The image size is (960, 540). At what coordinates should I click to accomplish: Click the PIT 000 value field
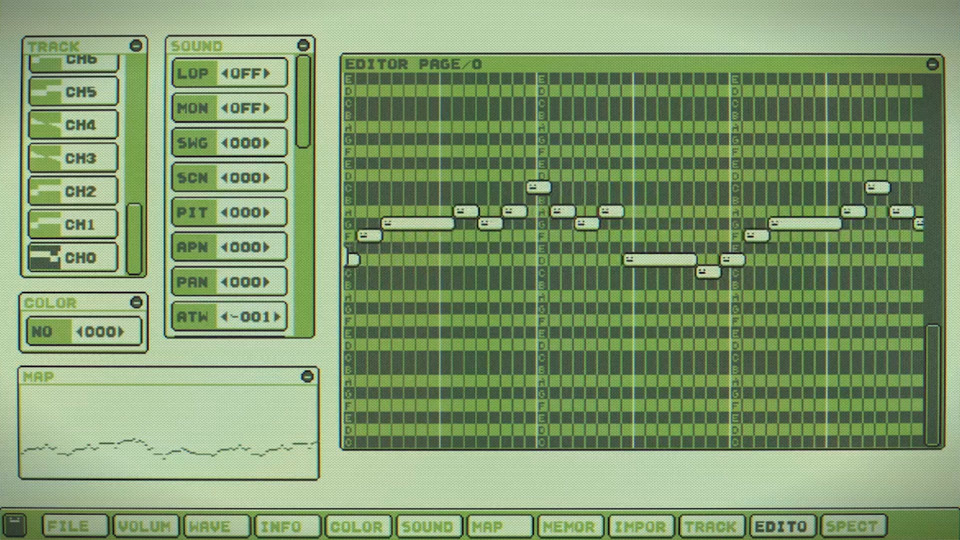pos(246,213)
